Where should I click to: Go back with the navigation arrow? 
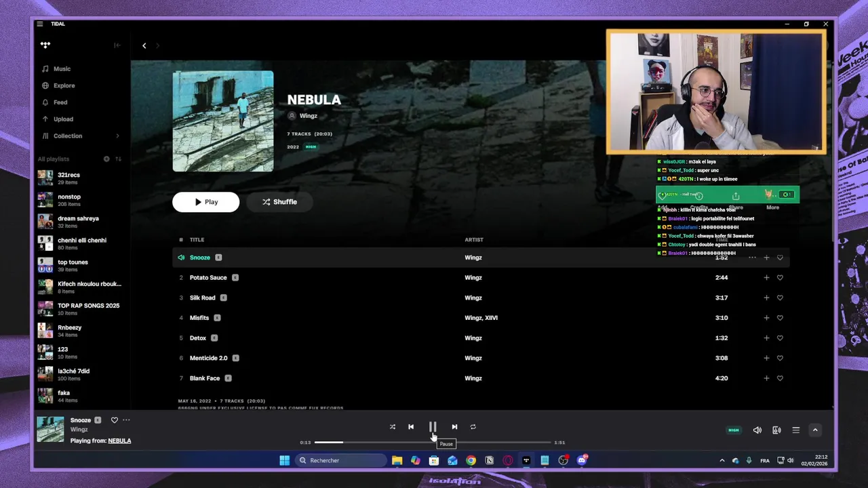(x=144, y=45)
